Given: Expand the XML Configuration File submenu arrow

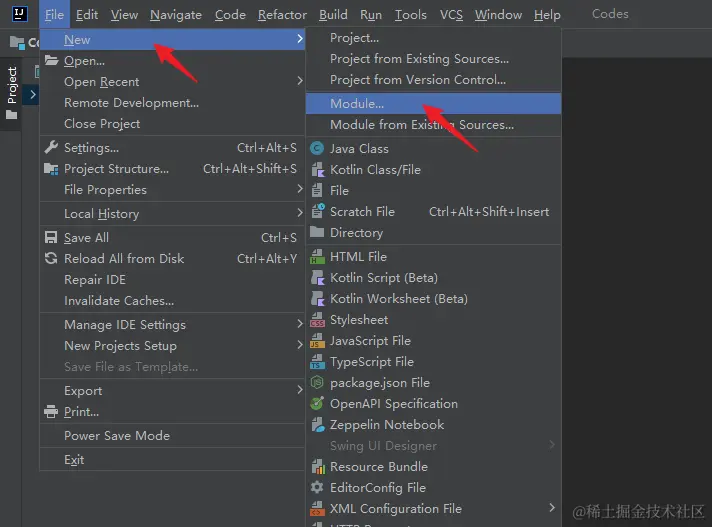Looking at the screenshot, I should 552,507.
